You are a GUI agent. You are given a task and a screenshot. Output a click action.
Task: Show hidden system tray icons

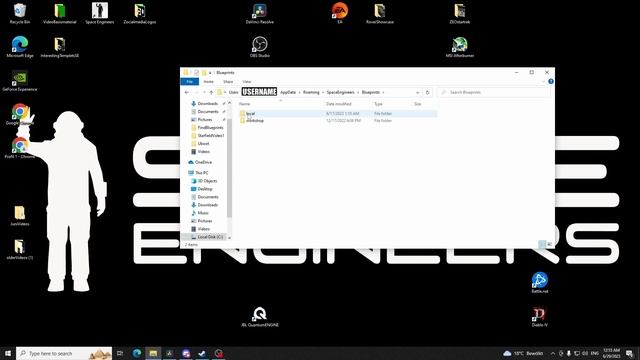(x=553, y=353)
